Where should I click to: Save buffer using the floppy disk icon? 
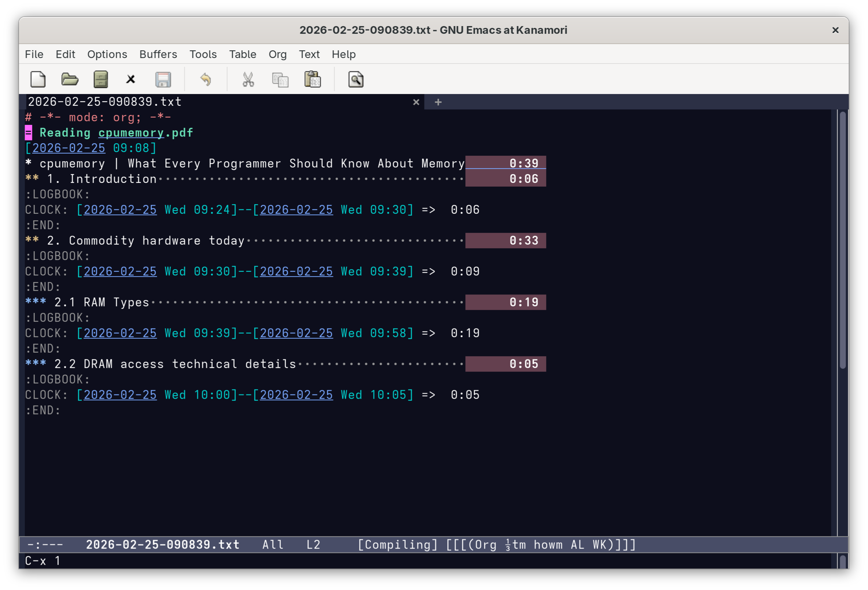point(163,79)
